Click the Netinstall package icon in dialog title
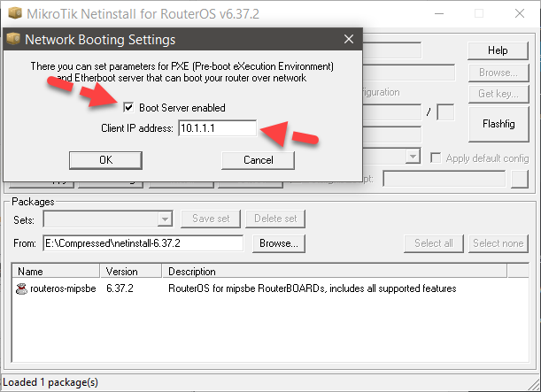The width and height of the screenshot is (541, 392). tap(13, 39)
